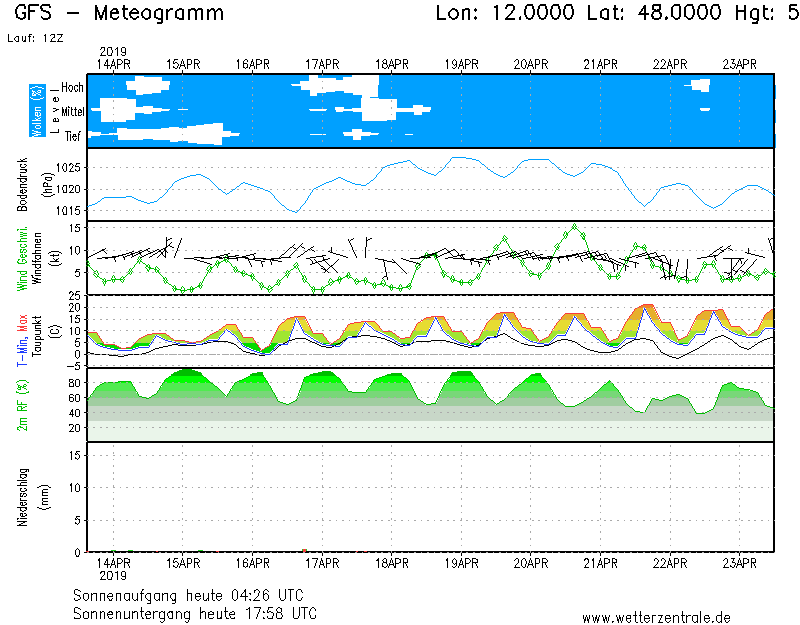Click the wind speed peak marker near 15 kt
This screenshot has height=625, width=800.
pyautogui.click(x=575, y=227)
